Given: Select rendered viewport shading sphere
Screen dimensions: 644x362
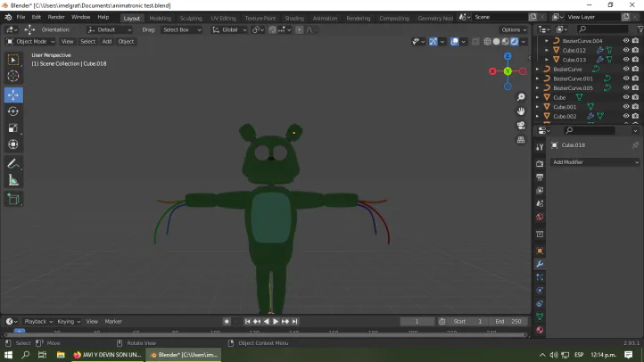Looking at the screenshot, I should click(x=515, y=41).
